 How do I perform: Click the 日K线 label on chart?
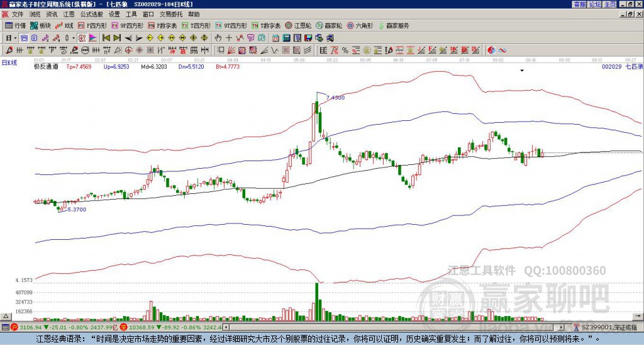point(9,63)
